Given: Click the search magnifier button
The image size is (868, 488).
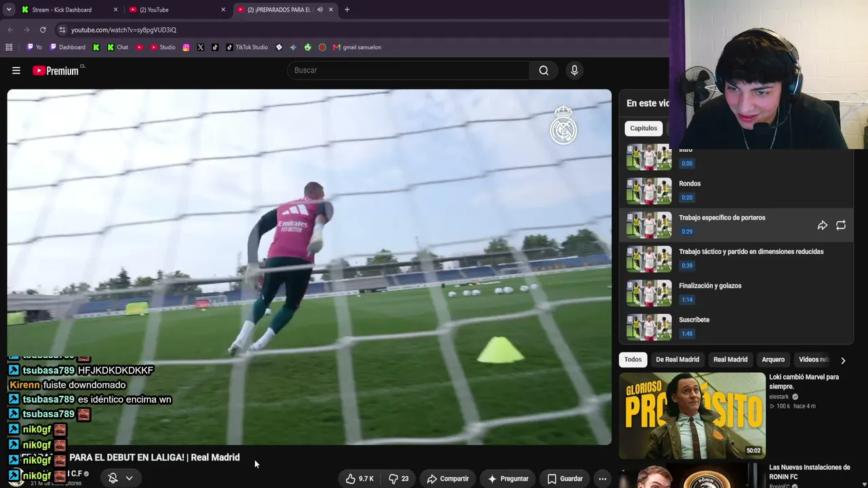Looking at the screenshot, I should tap(544, 70).
